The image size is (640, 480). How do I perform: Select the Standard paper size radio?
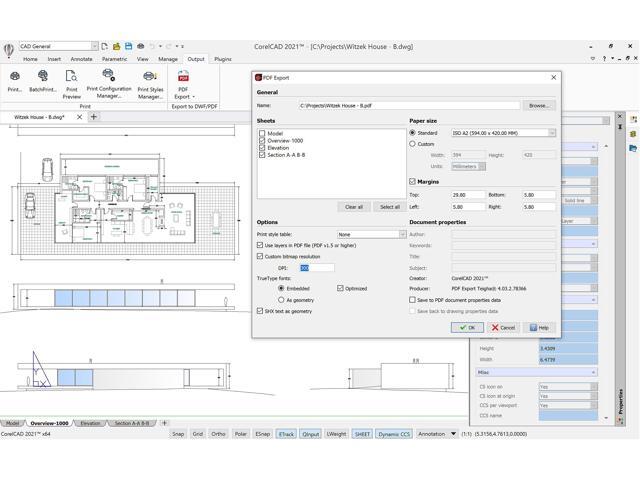[x=412, y=133]
